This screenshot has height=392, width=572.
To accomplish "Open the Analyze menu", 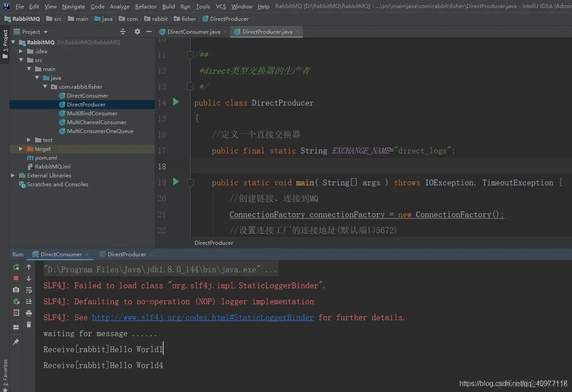I will click(x=120, y=6).
